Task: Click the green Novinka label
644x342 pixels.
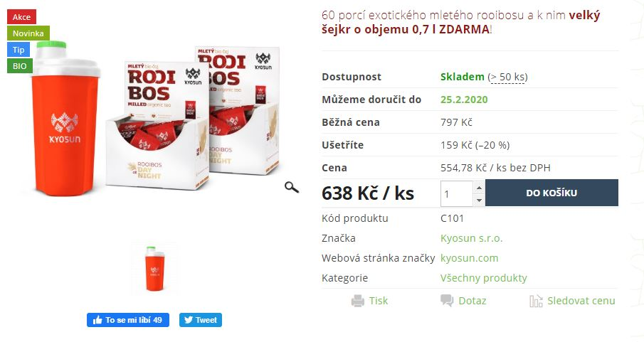Action: [x=28, y=33]
